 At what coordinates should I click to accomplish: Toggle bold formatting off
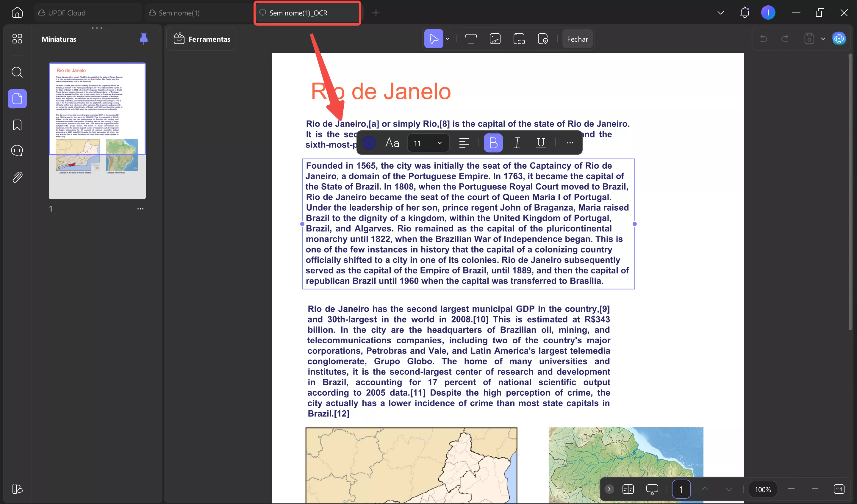click(493, 143)
